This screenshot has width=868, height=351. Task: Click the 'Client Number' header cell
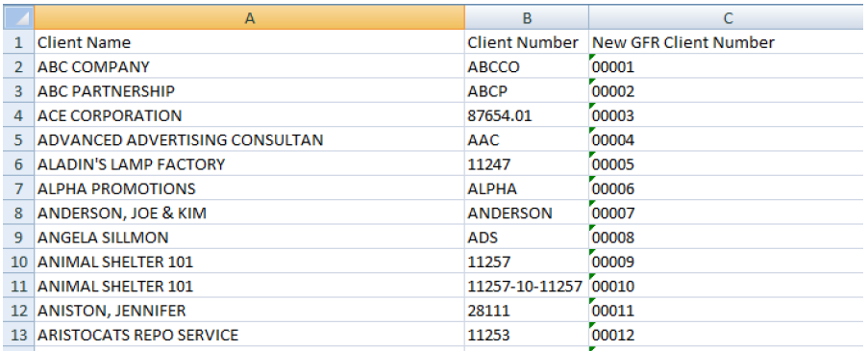point(527,42)
